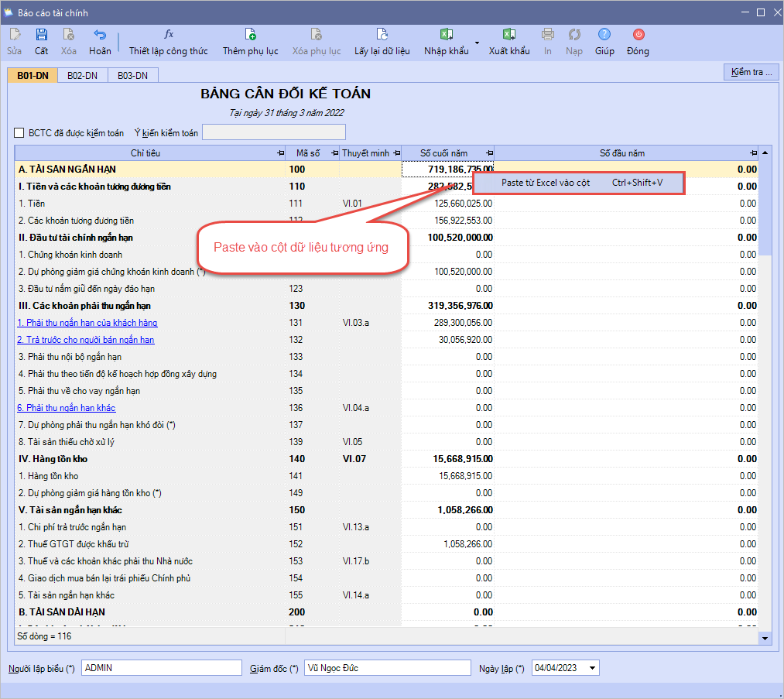Expand the Nhập khẩu dropdown arrow
The height and width of the screenshot is (699, 784).
(x=477, y=43)
